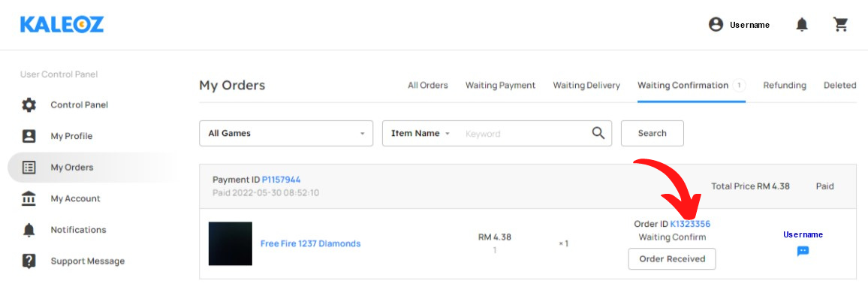
Task: Open the shopping cart icon
Action: click(841, 24)
